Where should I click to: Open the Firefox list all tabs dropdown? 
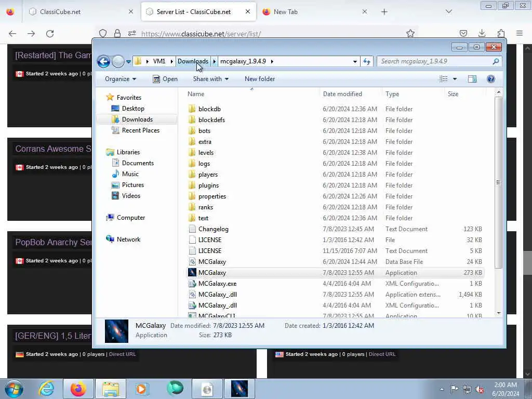click(448, 12)
